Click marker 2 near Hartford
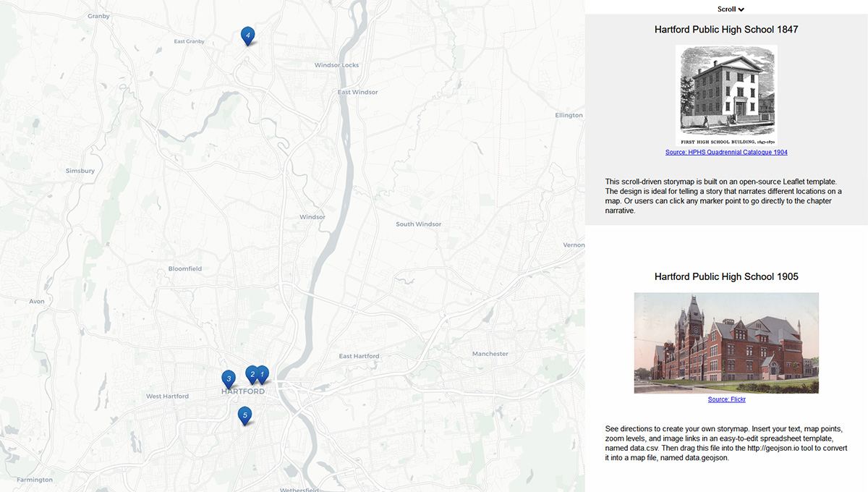868x492 pixels. 251,373
